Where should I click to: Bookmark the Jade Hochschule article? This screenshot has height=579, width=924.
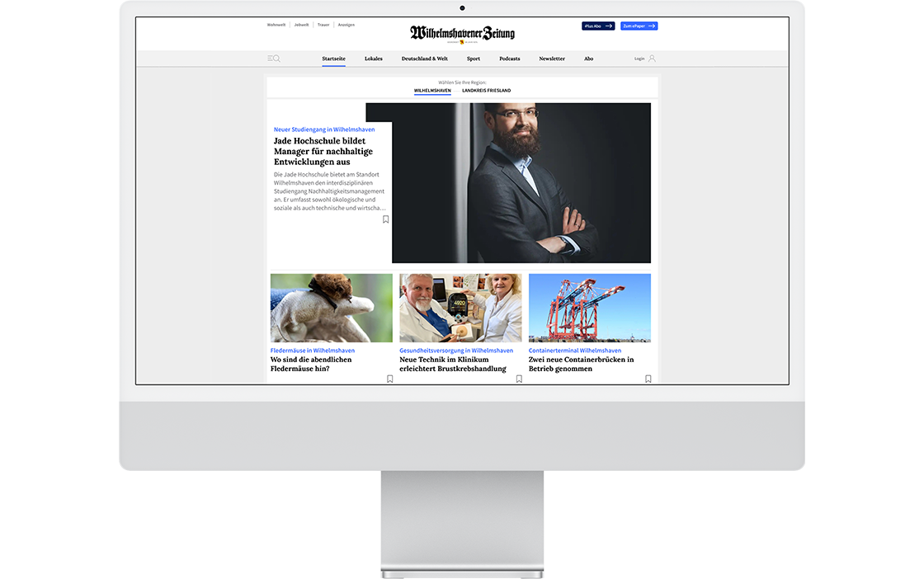click(385, 219)
